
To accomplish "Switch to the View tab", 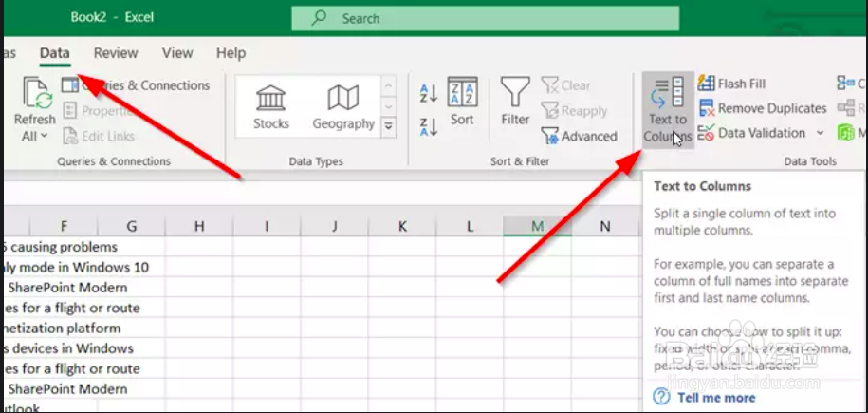I will (177, 53).
